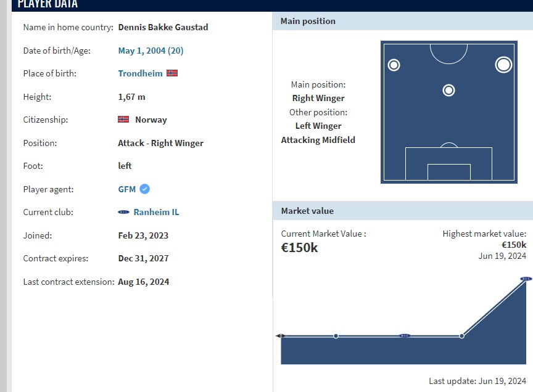Click the Player Data panel header

[x=48, y=4]
